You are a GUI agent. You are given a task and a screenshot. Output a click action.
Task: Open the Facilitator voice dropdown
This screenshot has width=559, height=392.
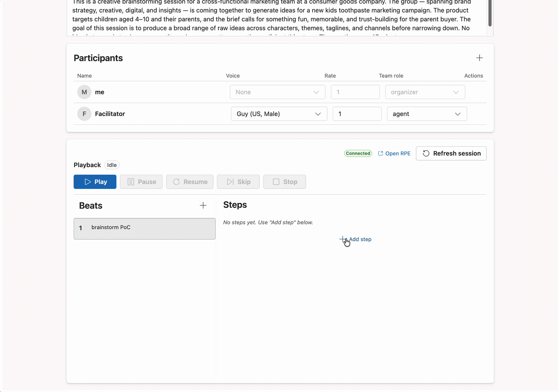(x=279, y=114)
